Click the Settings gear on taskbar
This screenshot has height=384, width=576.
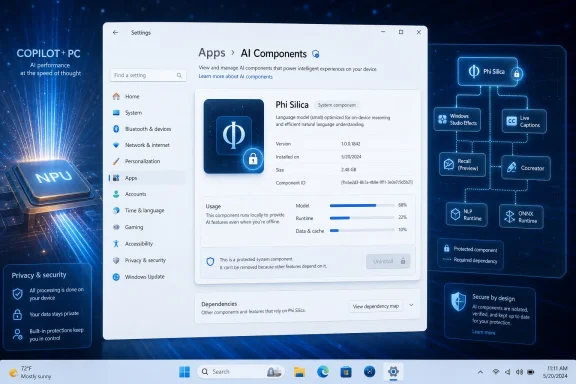393,372
